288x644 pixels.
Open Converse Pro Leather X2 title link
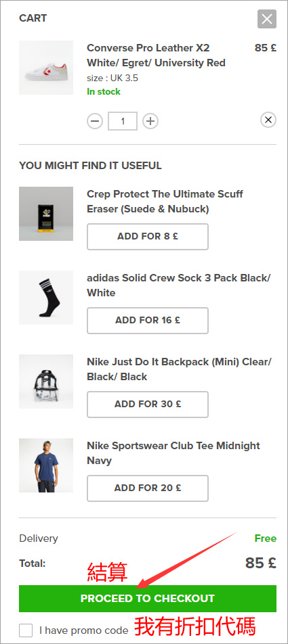click(156, 55)
